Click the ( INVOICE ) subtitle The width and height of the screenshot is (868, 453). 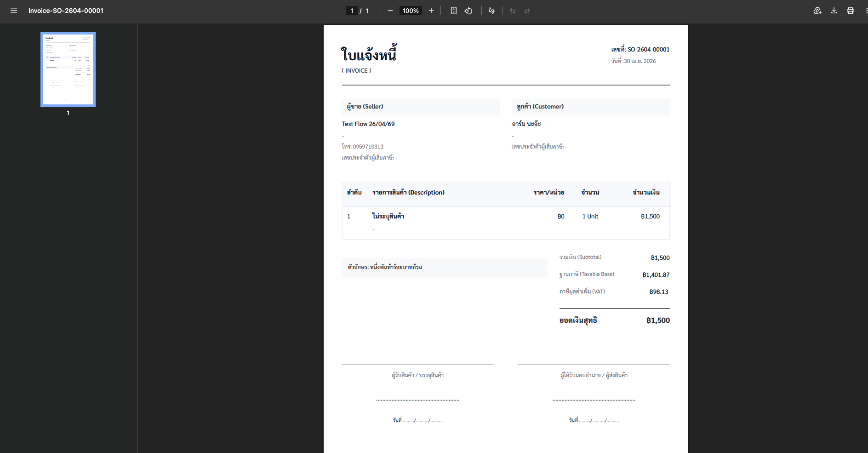(x=356, y=70)
